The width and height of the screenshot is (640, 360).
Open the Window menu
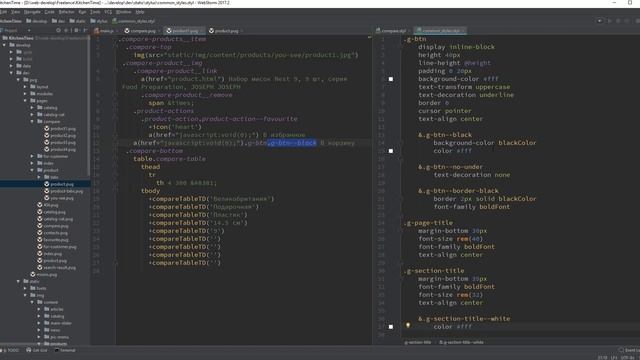(123, 12)
